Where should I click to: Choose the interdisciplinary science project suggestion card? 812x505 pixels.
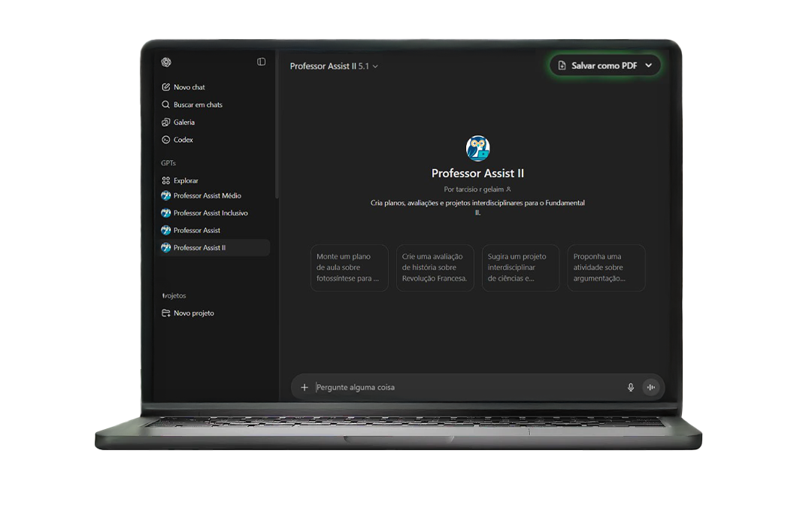[520, 268]
